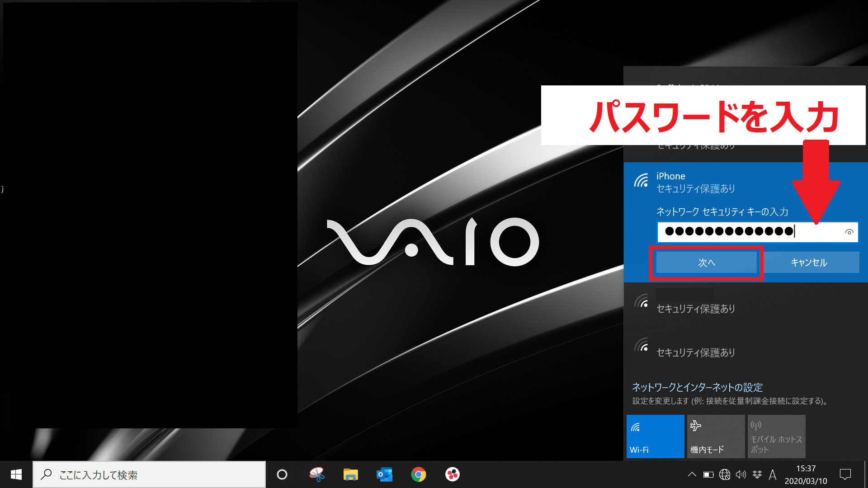The height and width of the screenshot is (488, 868).
Task: Open volume control speaker icon
Action: (741, 474)
